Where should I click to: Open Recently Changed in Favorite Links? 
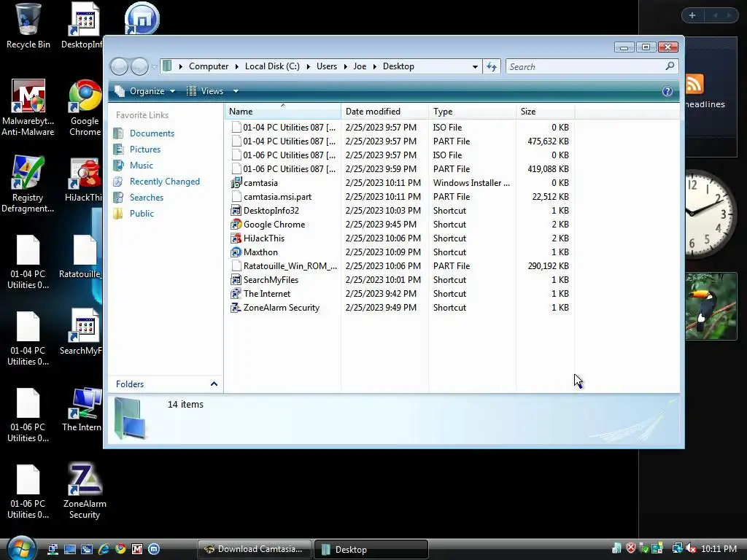[x=164, y=182]
